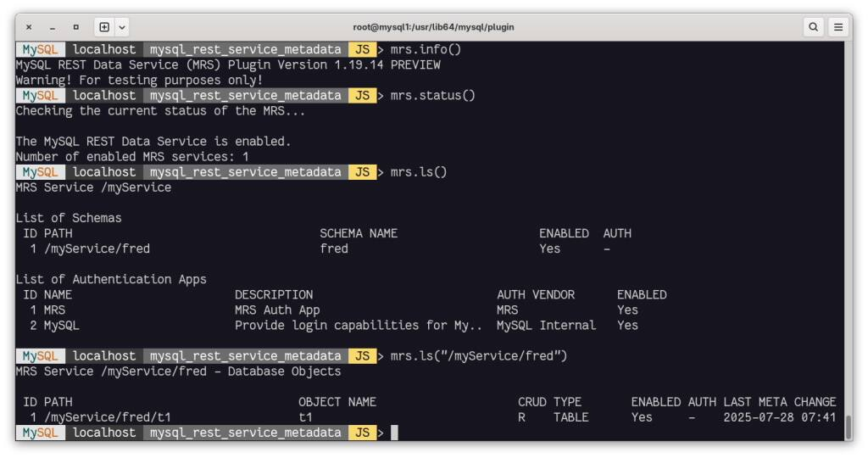Open terminal search with the magnifier icon
Image resolution: width=868 pixels, height=458 pixels.
[x=813, y=26]
